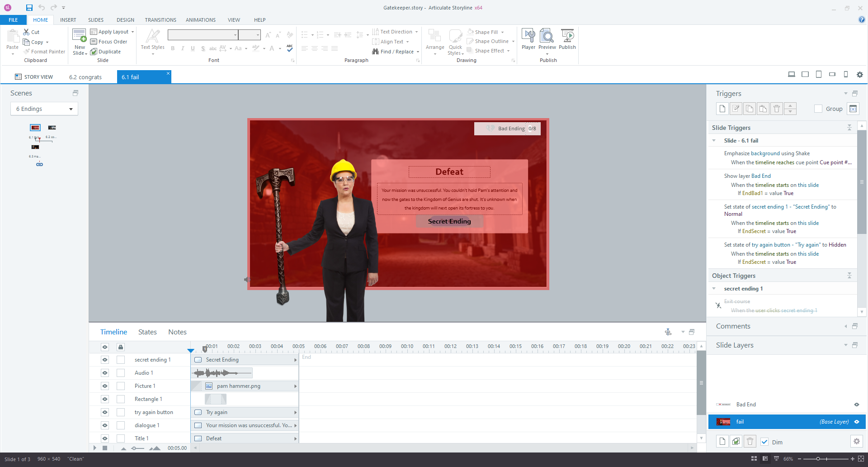
Task: Open Text Styles gallery
Action: click(152, 42)
